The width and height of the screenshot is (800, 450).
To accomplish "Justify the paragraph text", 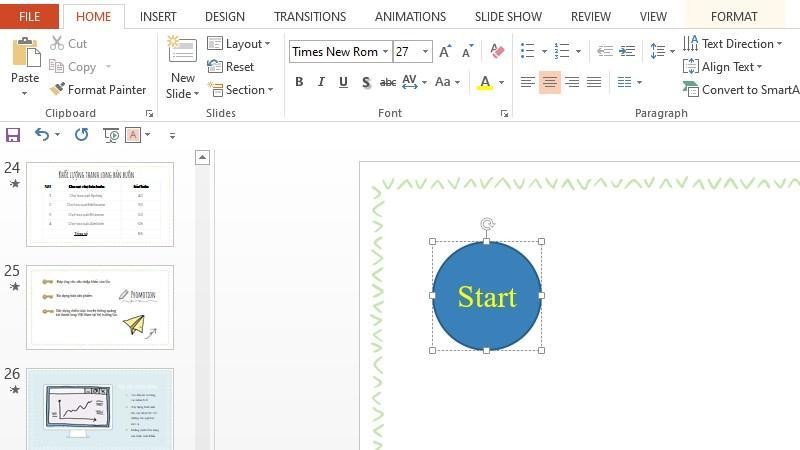I will pyautogui.click(x=594, y=82).
